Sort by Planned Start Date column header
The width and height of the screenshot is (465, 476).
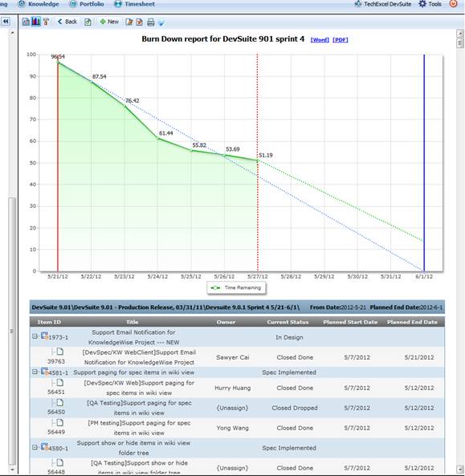click(350, 322)
